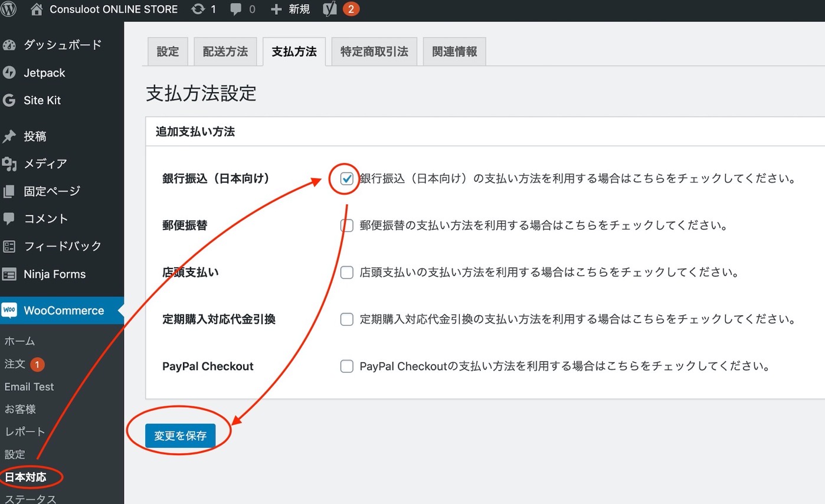Enable the 郵便振替 payment checkbox
Image resolution: width=825 pixels, height=504 pixels.
pos(347,225)
